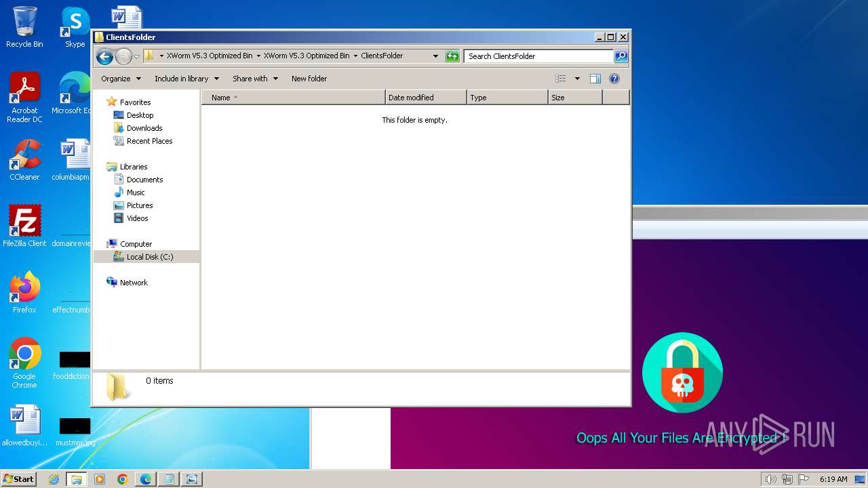Viewport: 868px width, 488px height.
Task: Sort by the Size column header
Action: tap(575, 98)
